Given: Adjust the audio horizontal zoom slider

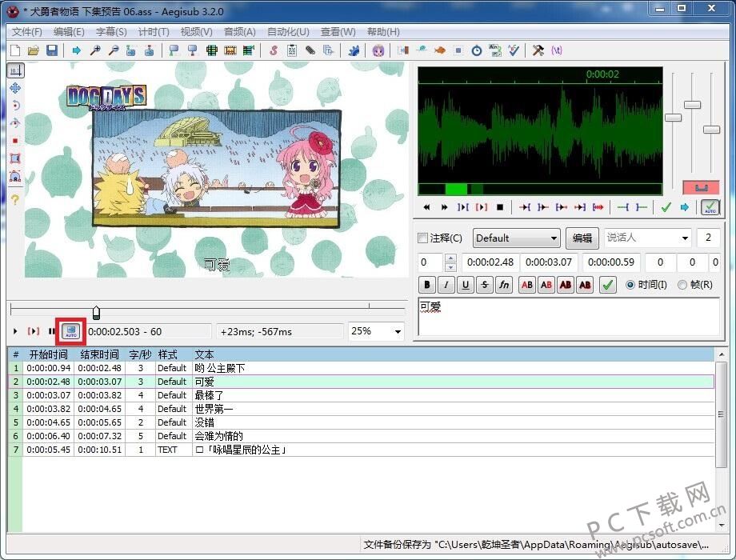Looking at the screenshot, I should (673, 118).
